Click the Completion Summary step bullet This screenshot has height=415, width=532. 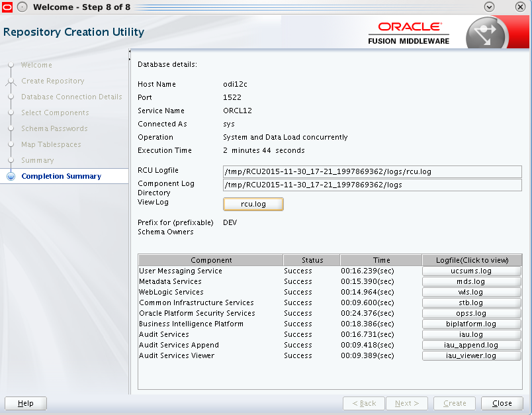[11, 177]
